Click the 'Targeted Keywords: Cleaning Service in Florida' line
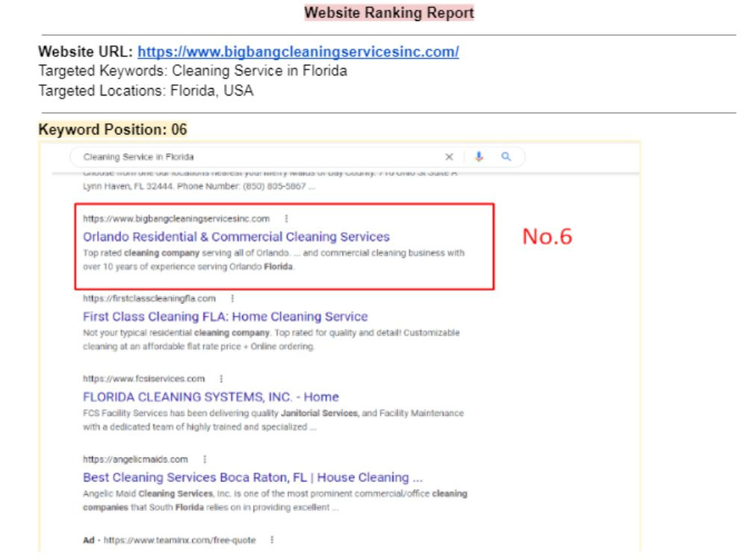 tap(193, 71)
